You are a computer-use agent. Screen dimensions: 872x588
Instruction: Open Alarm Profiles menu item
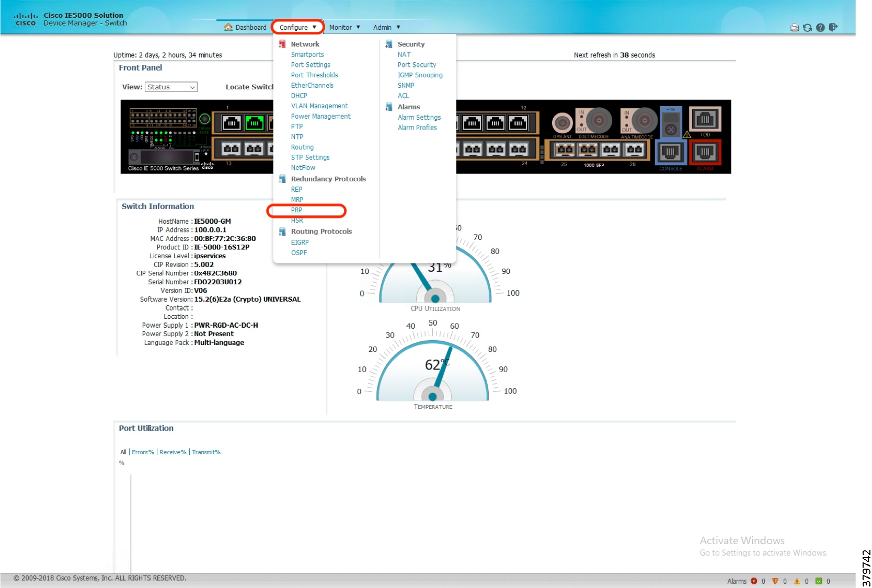417,128
